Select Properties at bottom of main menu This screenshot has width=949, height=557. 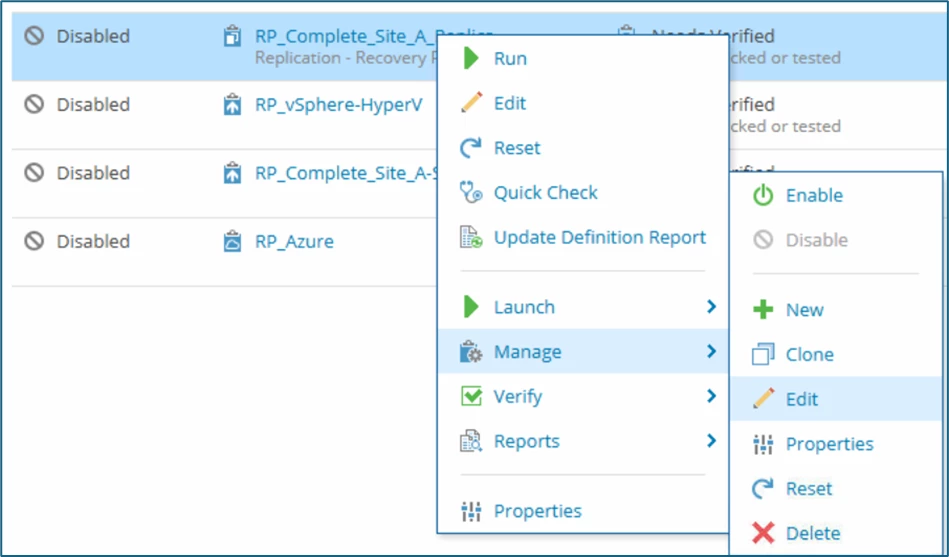coord(537,511)
